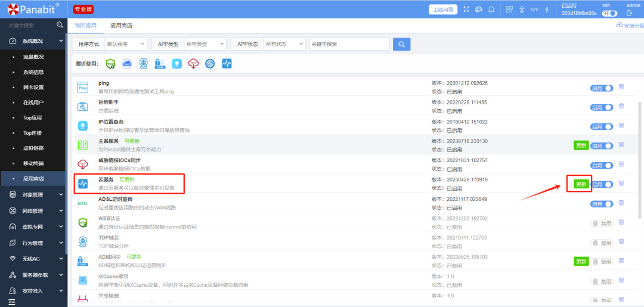Focus the sidebar keyword search field

[29, 26]
